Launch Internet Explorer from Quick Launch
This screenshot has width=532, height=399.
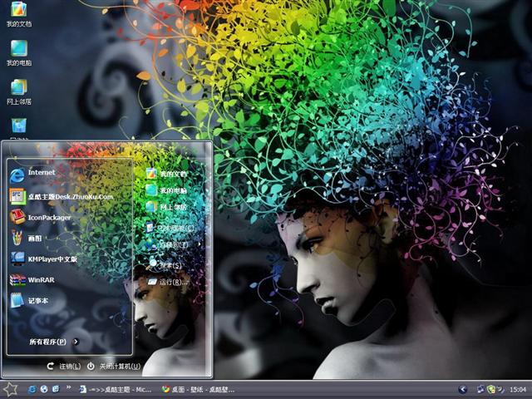(32, 390)
